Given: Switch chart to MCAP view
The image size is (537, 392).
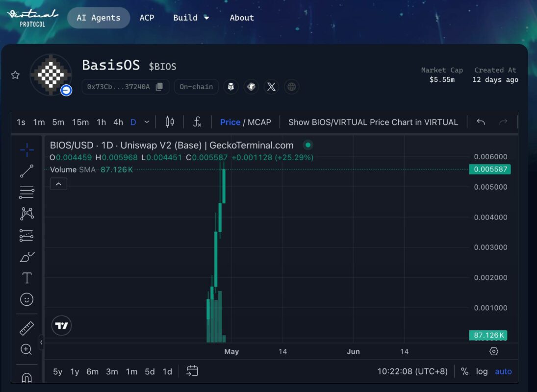Looking at the screenshot, I should point(259,122).
